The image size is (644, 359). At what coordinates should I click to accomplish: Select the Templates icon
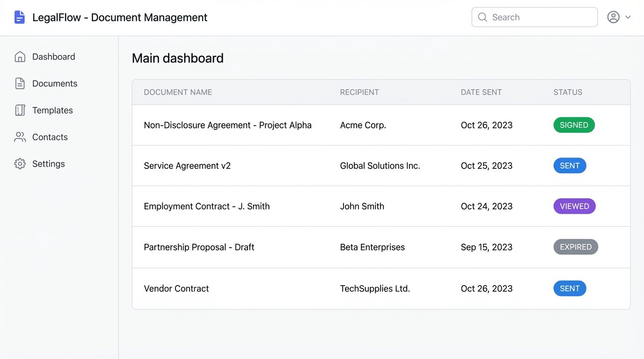coord(20,110)
